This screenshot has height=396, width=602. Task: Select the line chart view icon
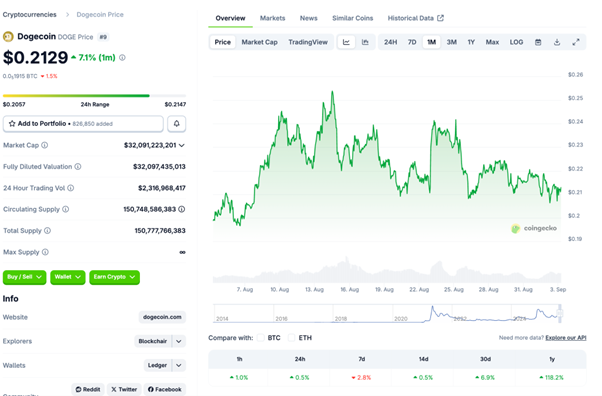[346, 42]
